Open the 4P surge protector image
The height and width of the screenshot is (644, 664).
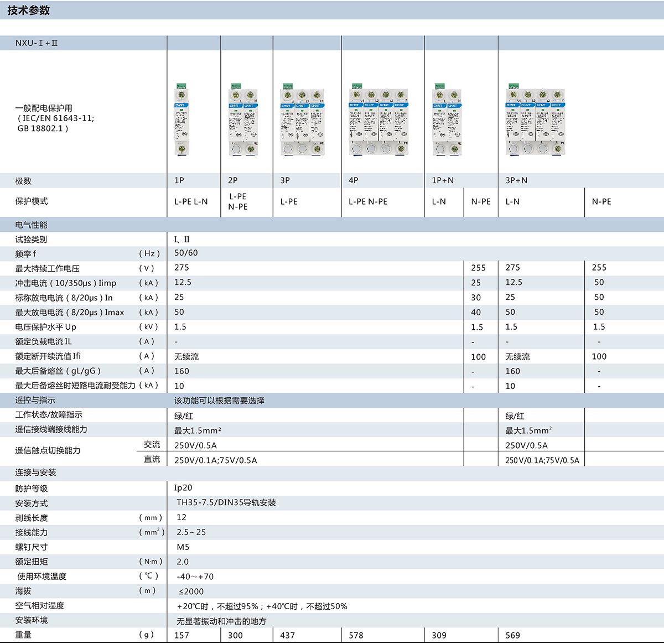pos(379,120)
